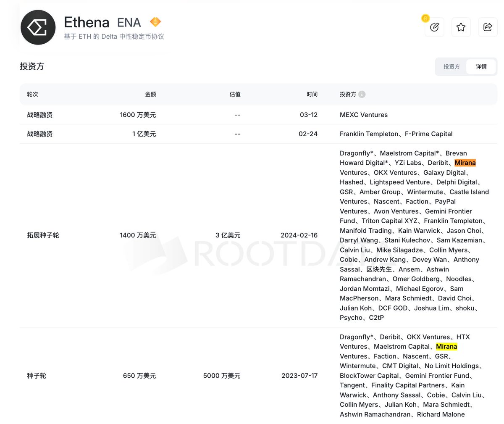Image resolution: width=504 pixels, height=424 pixels.
Task: Open Manifold Trading investor link
Action: 366,231
